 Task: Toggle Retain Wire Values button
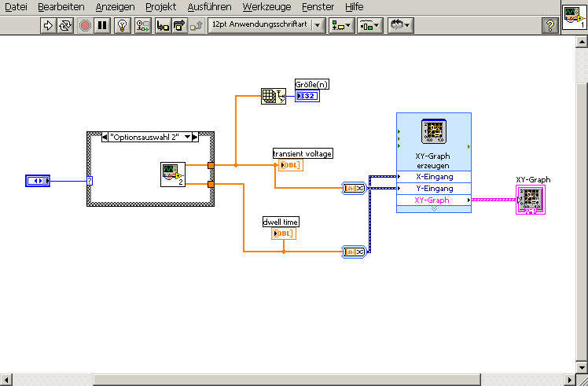point(142,25)
